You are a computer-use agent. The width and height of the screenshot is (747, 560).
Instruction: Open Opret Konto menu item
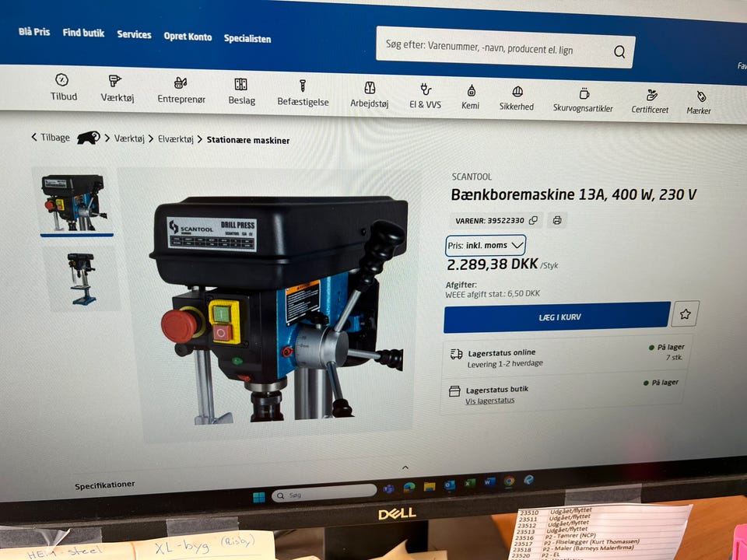point(188,37)
